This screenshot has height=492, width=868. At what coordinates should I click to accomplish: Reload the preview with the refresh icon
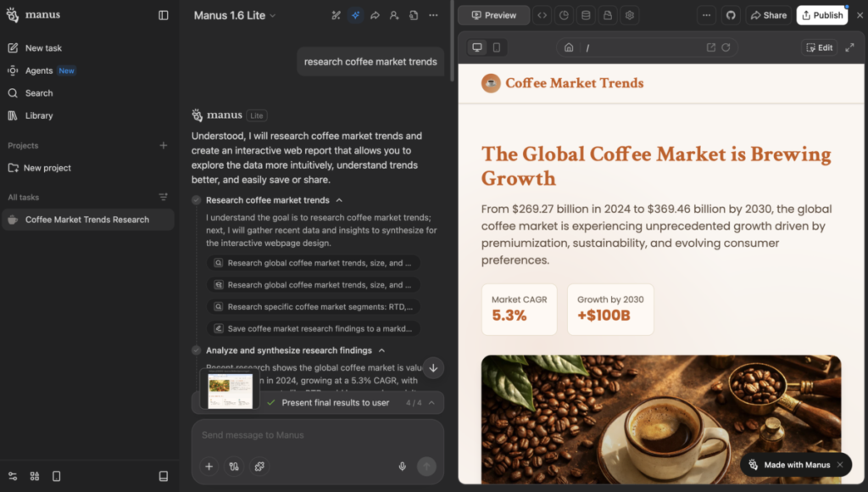click(726, 48)
